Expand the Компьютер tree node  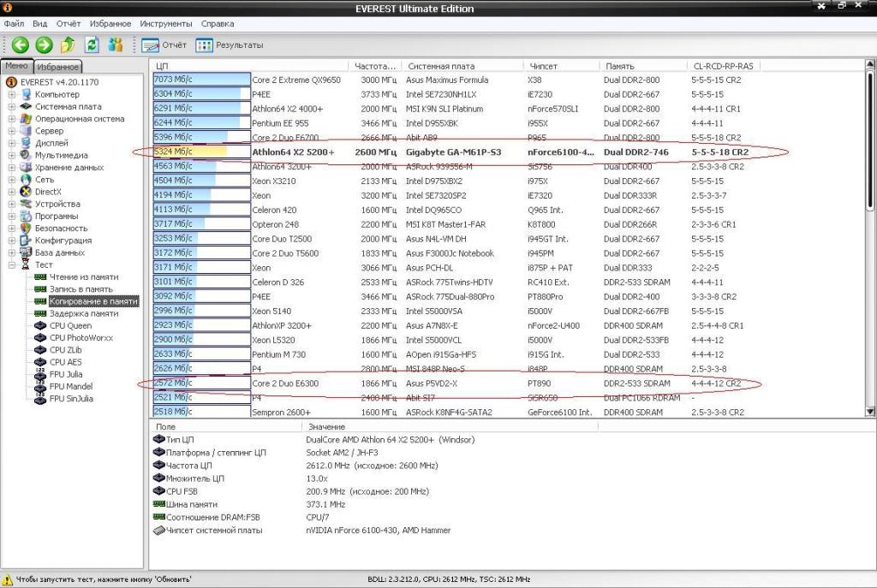[12, 94]
